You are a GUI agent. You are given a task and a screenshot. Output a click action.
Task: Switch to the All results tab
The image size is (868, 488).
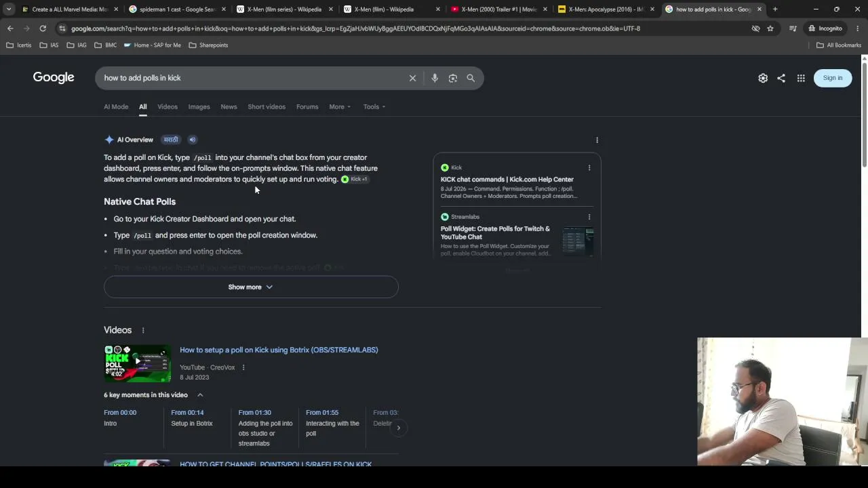143,106
